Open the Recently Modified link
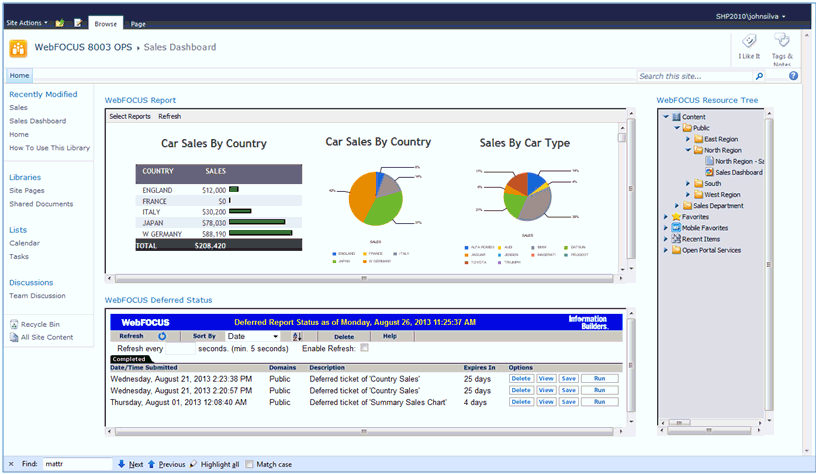The height and width of the screenshot is (474, 816). [x=43, y=94]
